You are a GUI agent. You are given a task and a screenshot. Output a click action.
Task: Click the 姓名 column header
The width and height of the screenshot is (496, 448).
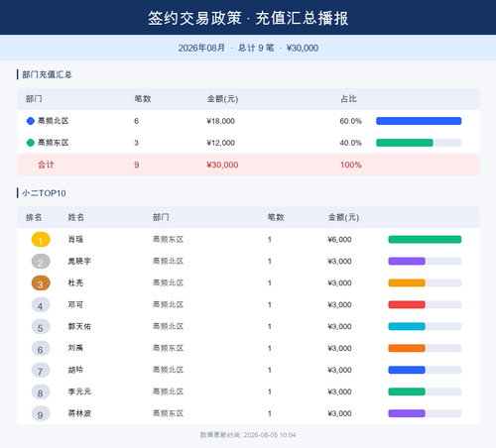pyautogui.click(x=76, y=217)
